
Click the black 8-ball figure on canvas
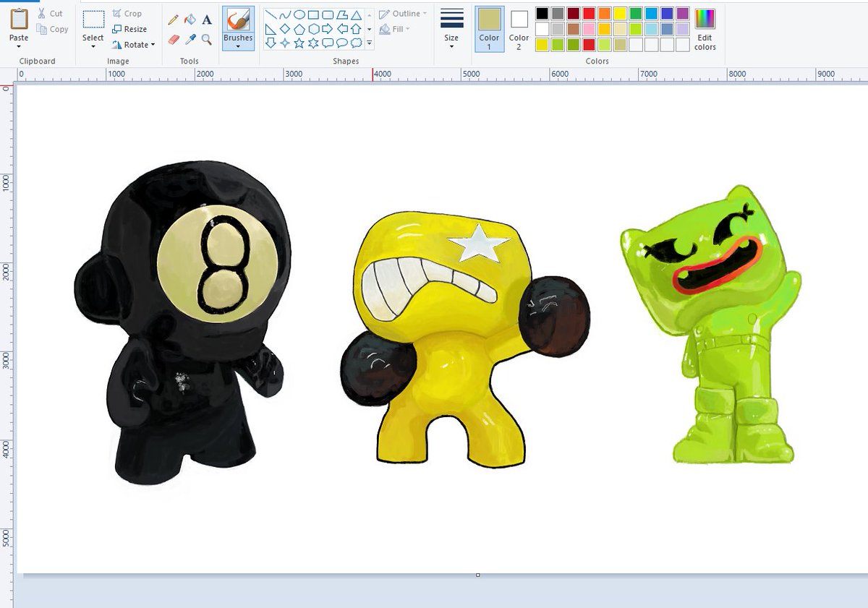pos(182,322)
